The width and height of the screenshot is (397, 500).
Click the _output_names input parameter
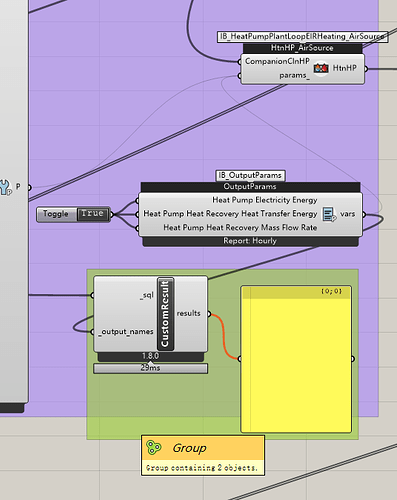pos(126,332)
